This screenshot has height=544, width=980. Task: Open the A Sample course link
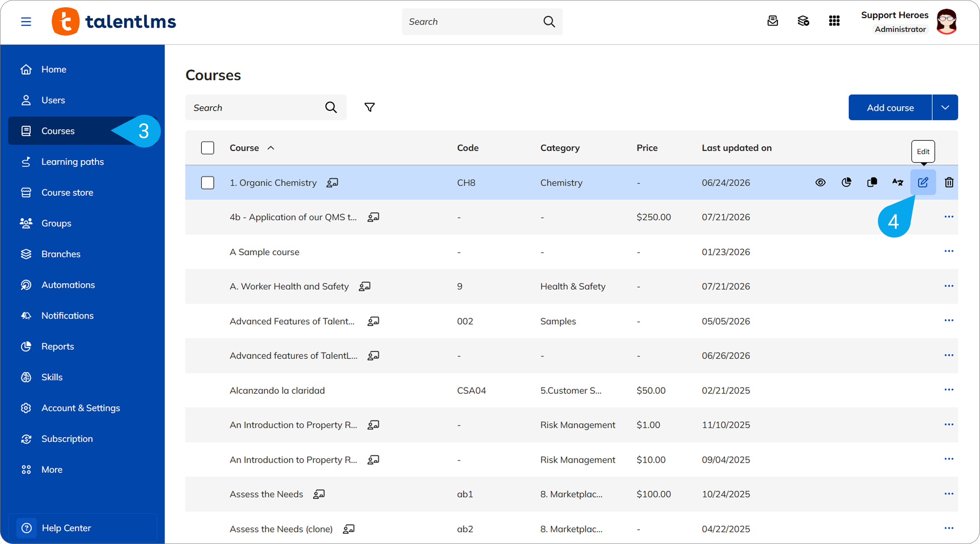click(x=264, y=252)
